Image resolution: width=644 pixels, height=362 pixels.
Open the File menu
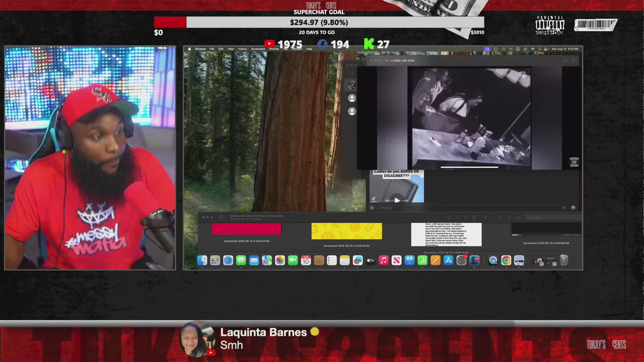tap(212, 49)
